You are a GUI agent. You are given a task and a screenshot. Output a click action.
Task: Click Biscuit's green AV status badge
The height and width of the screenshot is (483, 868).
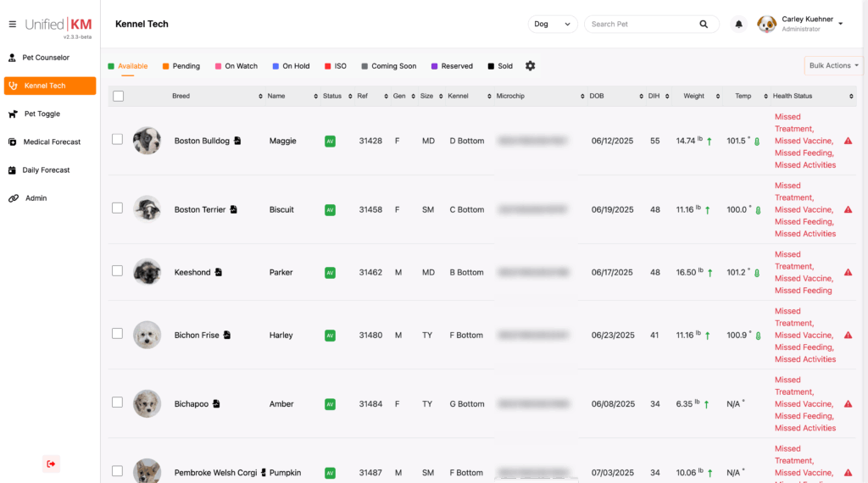[x=330, y=209]
